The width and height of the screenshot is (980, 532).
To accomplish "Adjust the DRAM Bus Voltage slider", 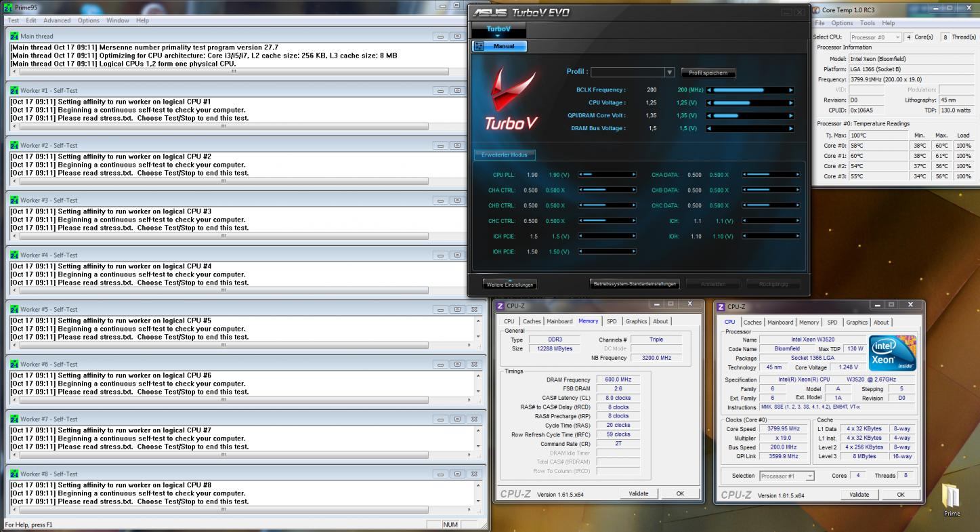I will tap(749, 128).
